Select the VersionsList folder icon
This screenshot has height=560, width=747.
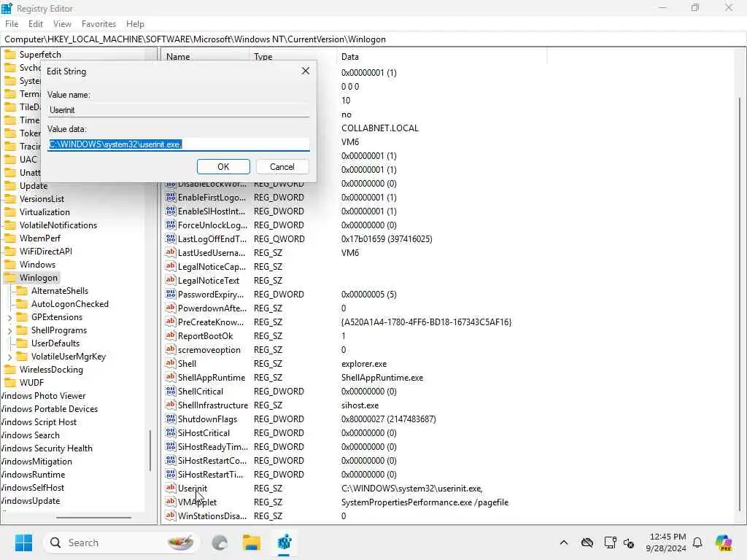tap(10, 199)
